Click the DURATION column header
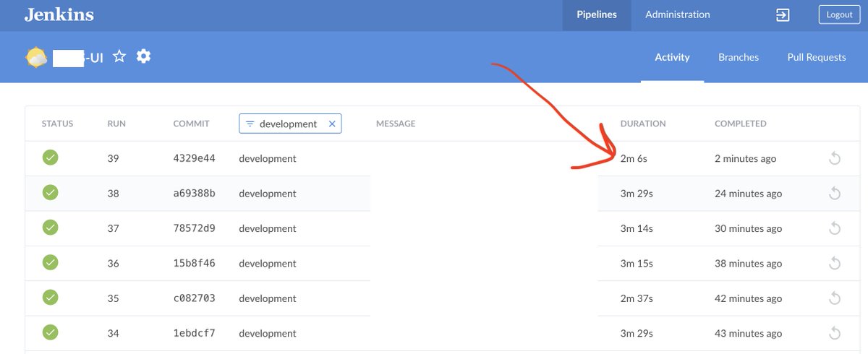Viewport: 868px width, 354px height. pos(643,124)
